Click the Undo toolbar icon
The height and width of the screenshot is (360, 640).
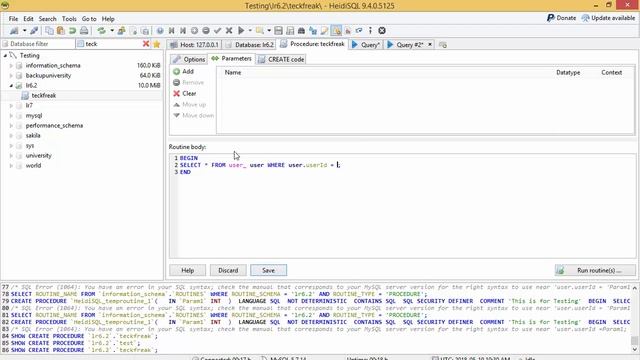(72, 31)
